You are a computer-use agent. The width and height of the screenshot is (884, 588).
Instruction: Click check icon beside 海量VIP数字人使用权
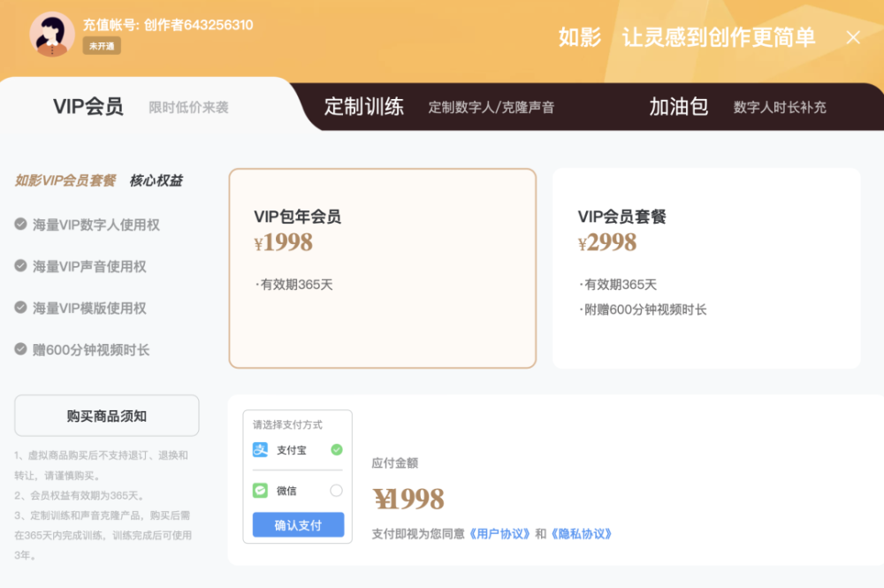click(x=21, y=225)
